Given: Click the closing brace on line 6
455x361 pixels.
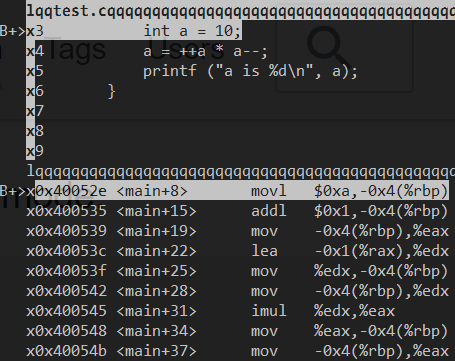Looking at the screenshot, I should pyautogui.click(x=112, y=91).
